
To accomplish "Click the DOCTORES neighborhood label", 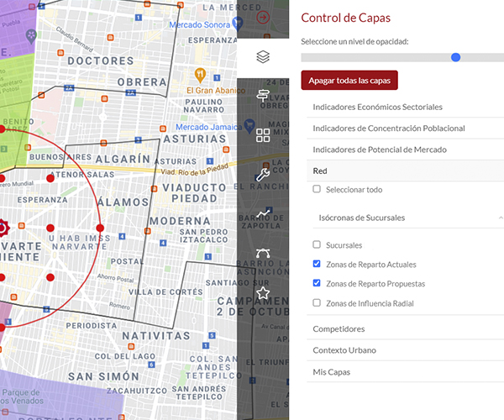I will pyautogui.click(x=101, y=60).
